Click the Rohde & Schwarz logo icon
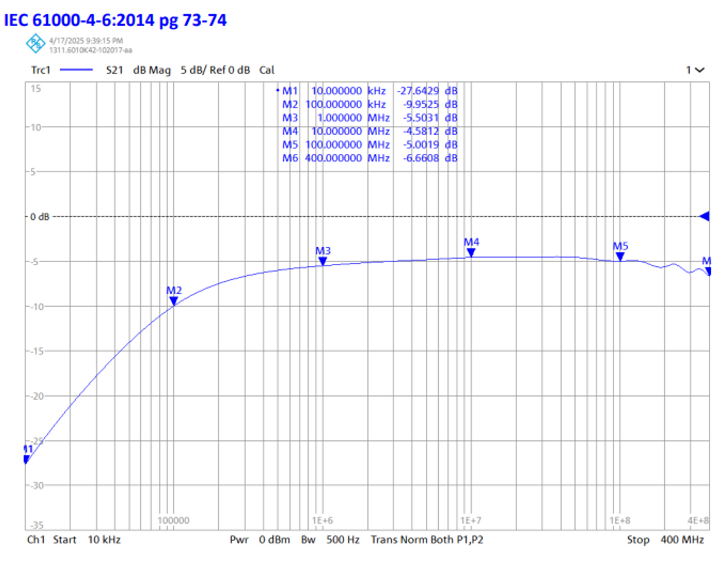This screenshot has width=728, height=565. tap(35, 44)
